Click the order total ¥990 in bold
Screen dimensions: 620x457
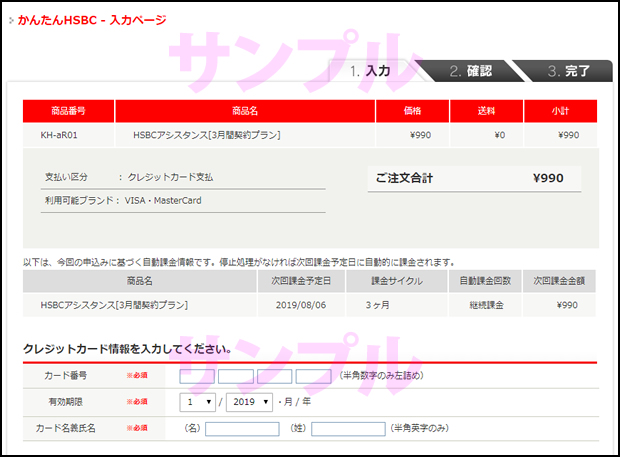(x=548, y=178)
